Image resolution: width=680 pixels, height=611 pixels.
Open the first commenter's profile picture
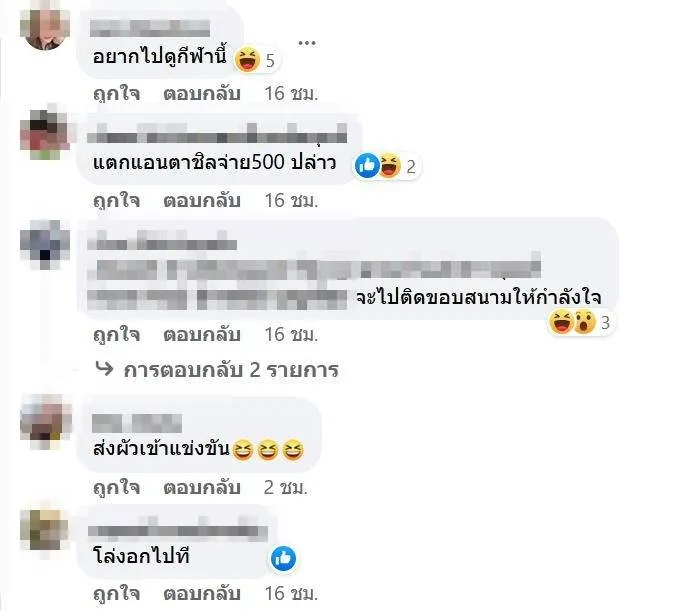[x=45, y=26]
